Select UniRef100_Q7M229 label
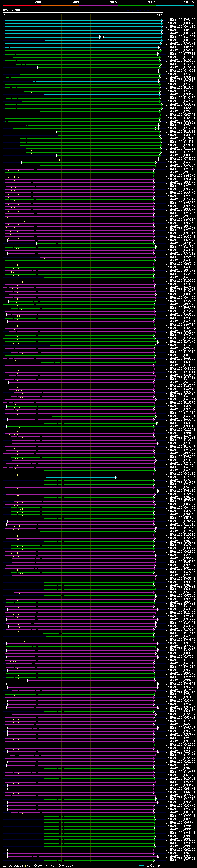This screenshot has height=868, width=197. pos(180,159)
